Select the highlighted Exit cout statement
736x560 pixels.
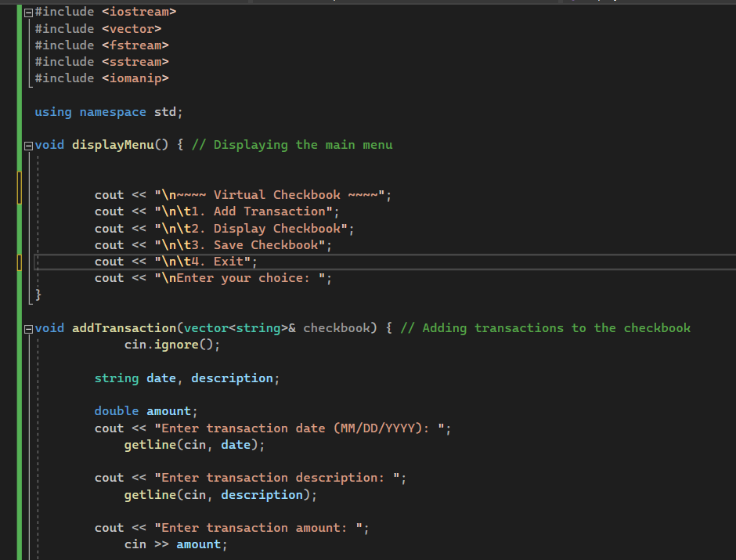coord(176,261)
